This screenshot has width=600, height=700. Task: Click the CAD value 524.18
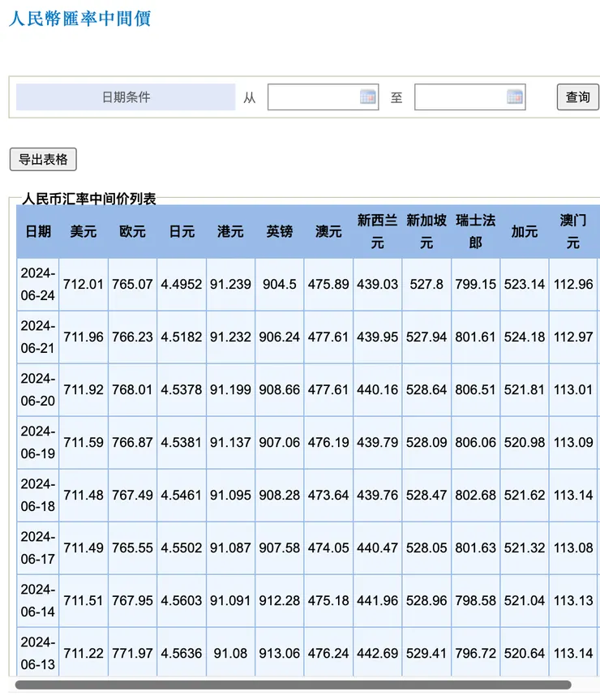tap(525, 337)
